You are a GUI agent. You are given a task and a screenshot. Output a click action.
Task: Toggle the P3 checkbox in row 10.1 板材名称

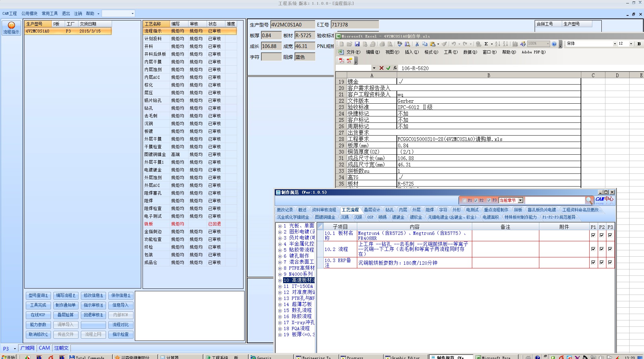point(610,235)
